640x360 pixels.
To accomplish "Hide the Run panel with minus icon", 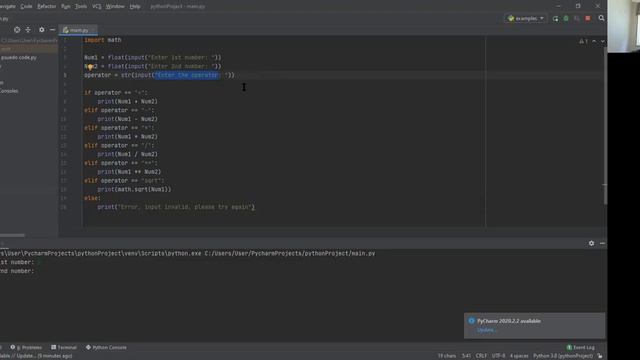I will coord(602,243).
